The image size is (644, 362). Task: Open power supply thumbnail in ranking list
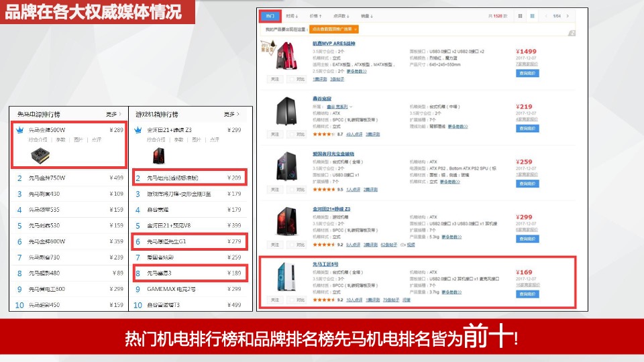40,156
